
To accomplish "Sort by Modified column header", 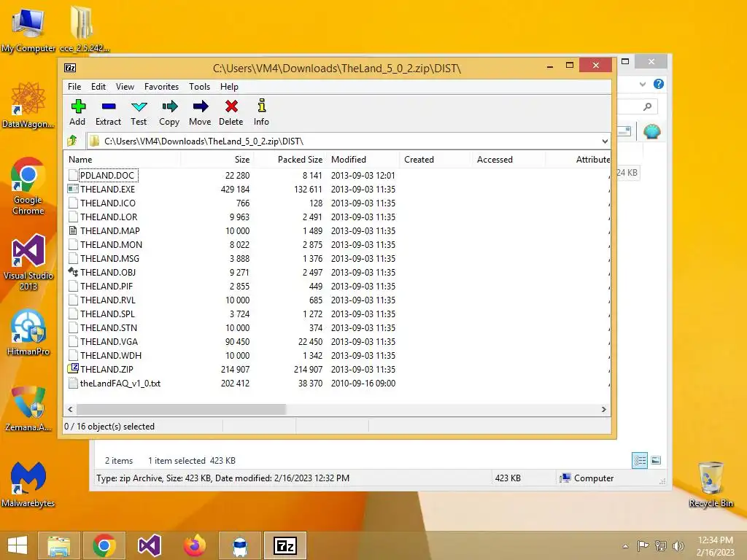I will tap(363, 160).
